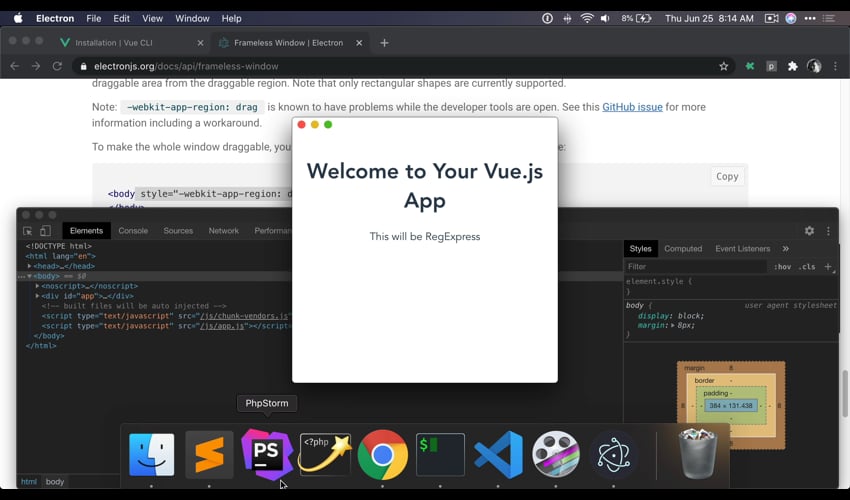Open the Edit menu
This screenshot has height=500, width=850.
tap(121, 18)
